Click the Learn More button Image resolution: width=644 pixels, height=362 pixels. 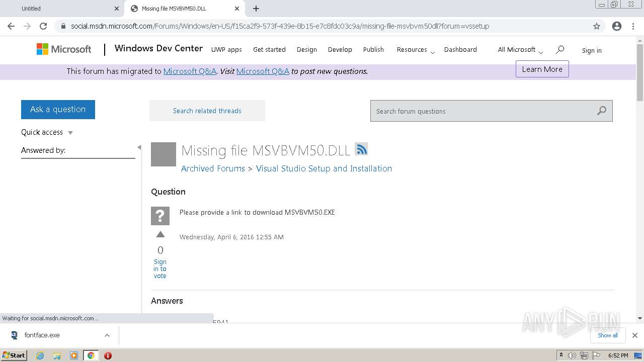pyautogui.click(x=542, y=69)
